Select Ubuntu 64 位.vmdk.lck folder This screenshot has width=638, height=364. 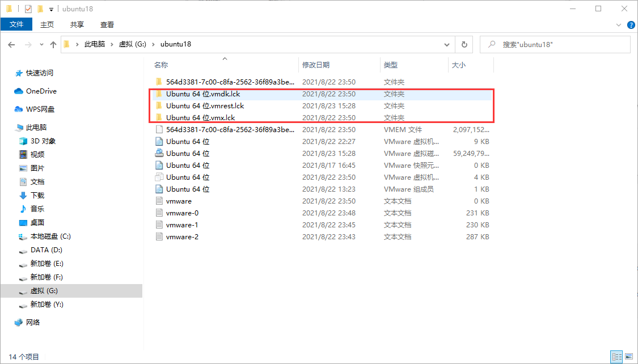coord(322,94)
